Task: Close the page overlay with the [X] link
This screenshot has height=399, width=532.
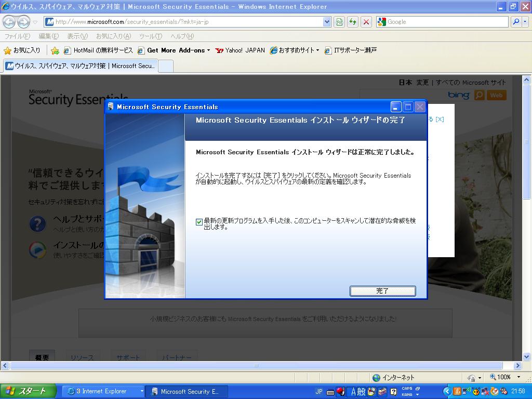Action: point(440,119)
